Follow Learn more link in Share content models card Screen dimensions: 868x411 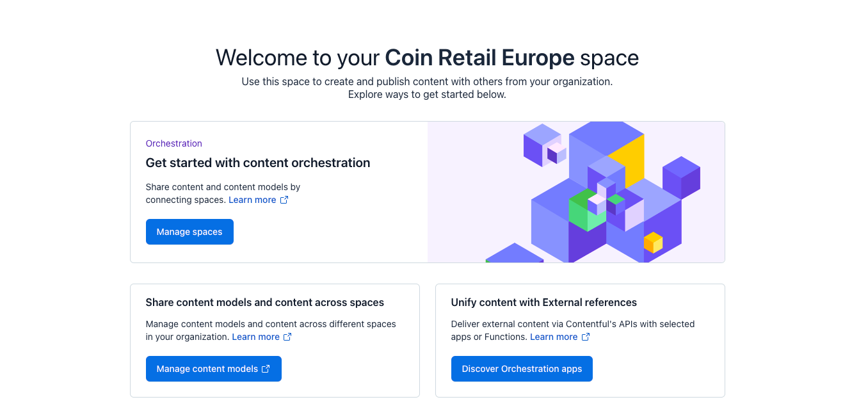tap(255, 337)
